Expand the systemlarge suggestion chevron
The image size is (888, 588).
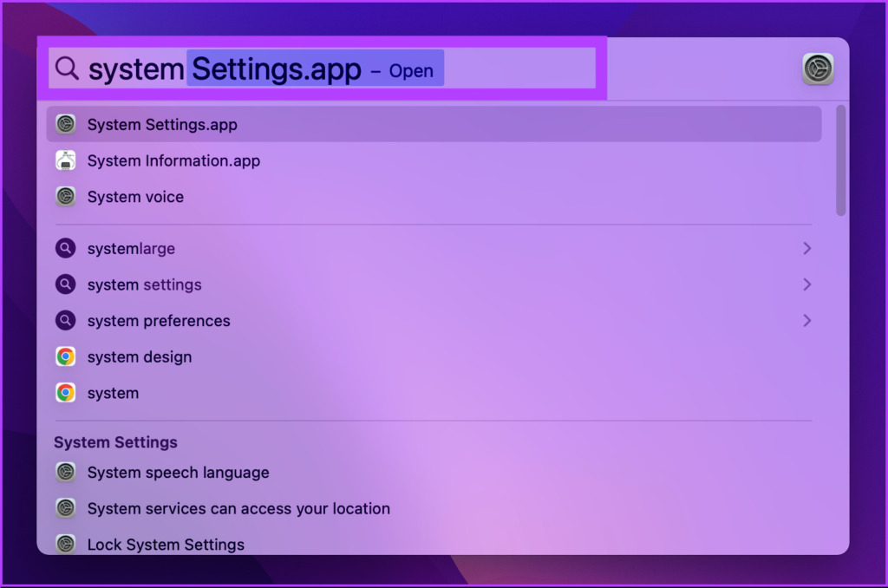[807, 248]
